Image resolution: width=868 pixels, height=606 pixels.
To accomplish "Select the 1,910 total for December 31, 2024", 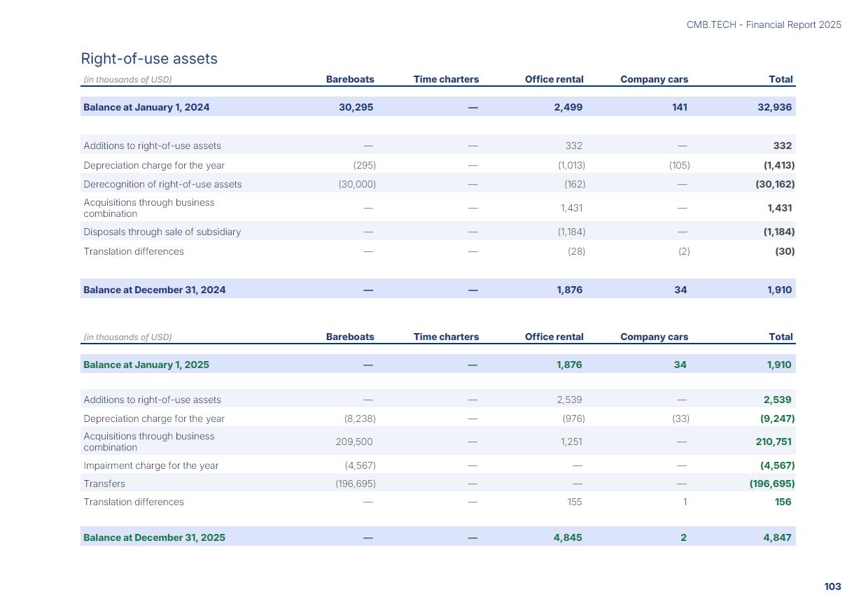I will (x=779, y=290).
